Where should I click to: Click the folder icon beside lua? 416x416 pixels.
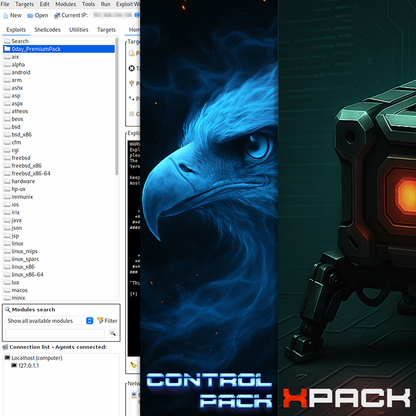tap(7, 282)
